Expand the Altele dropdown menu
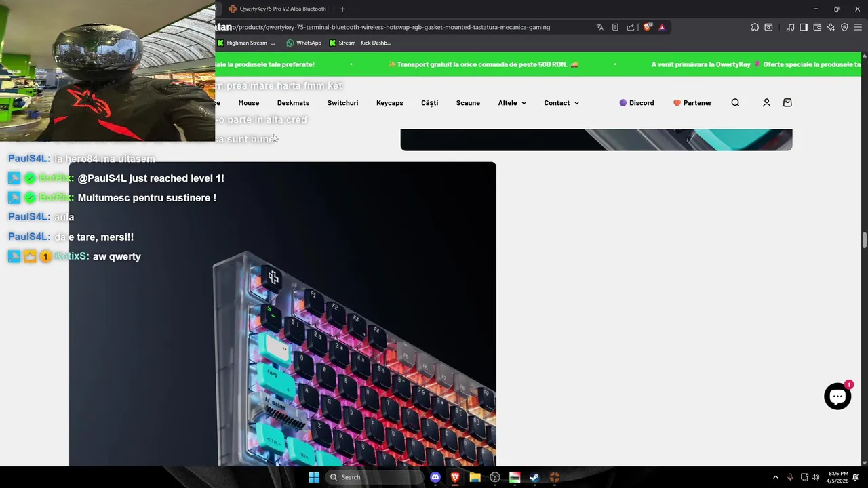This screenshot has width=868, height=488. point(512,103)
